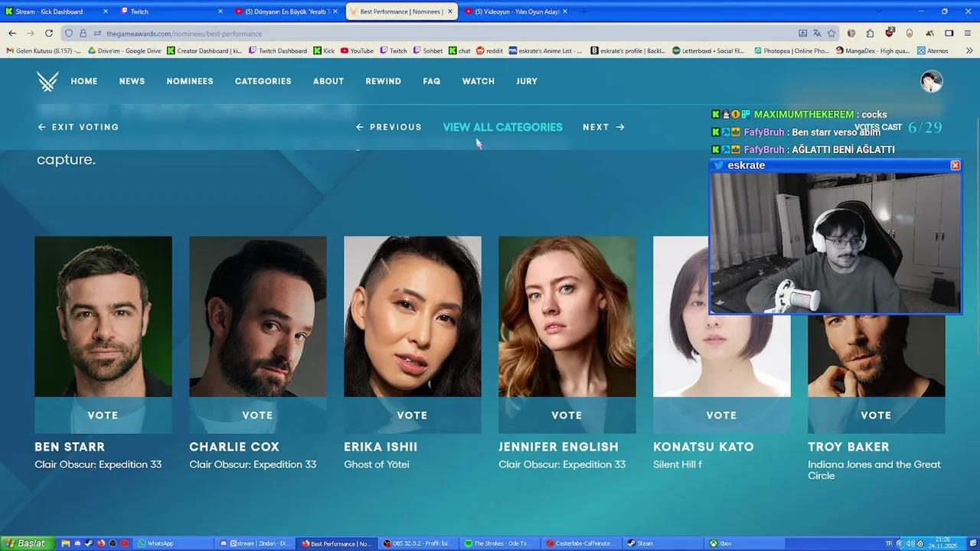
Task: Click The Game Awards logo icon
Action: point(47,81)
